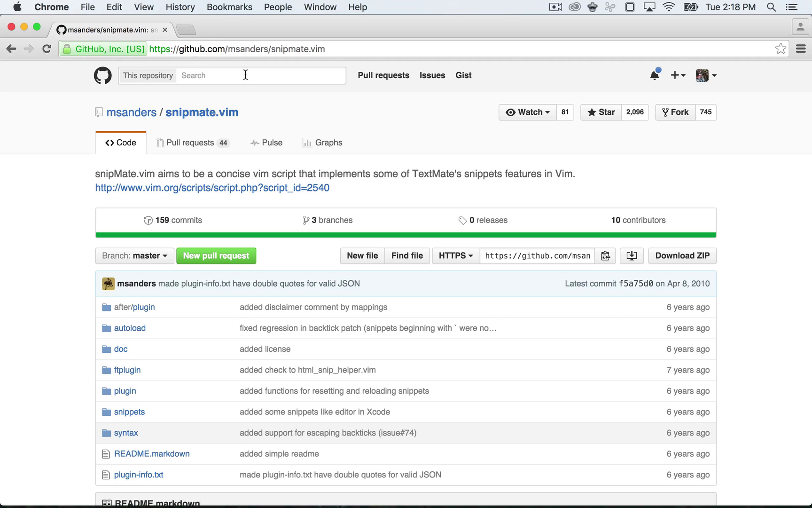812x508 pixels.
Task: Open the Notification Center list icon
Action: pyautogui.click(x=792, y=7)
